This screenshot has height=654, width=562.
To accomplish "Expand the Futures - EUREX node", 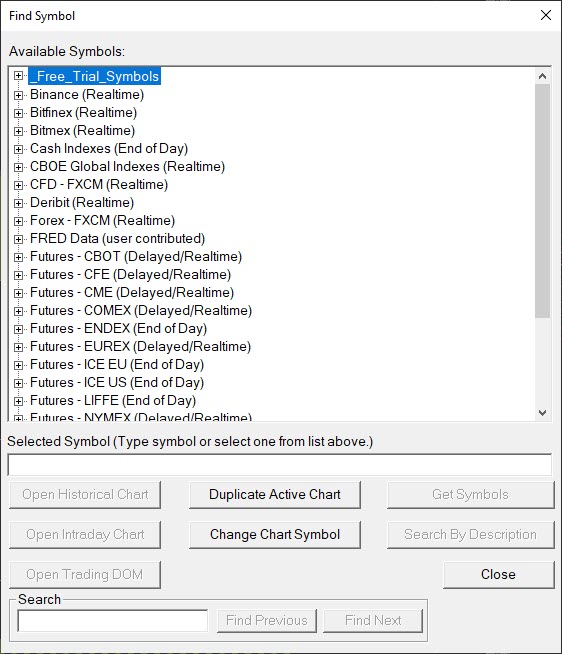I will tap(18, 347).
